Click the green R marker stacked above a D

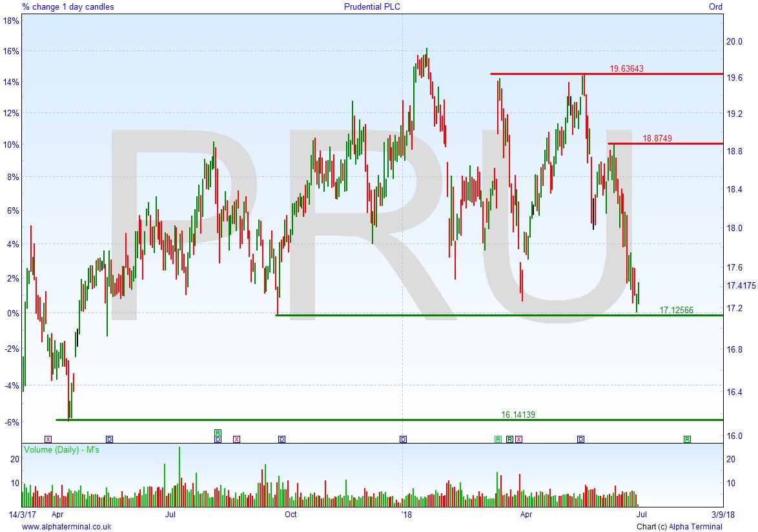coord(218,433)
